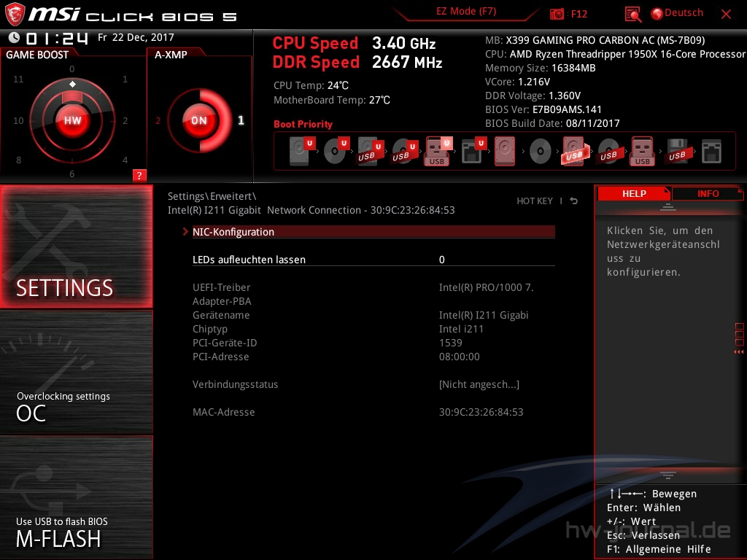Select the highlighted legacy hard disk boot icon
747x560 pixels.
(x=505, y=151)
